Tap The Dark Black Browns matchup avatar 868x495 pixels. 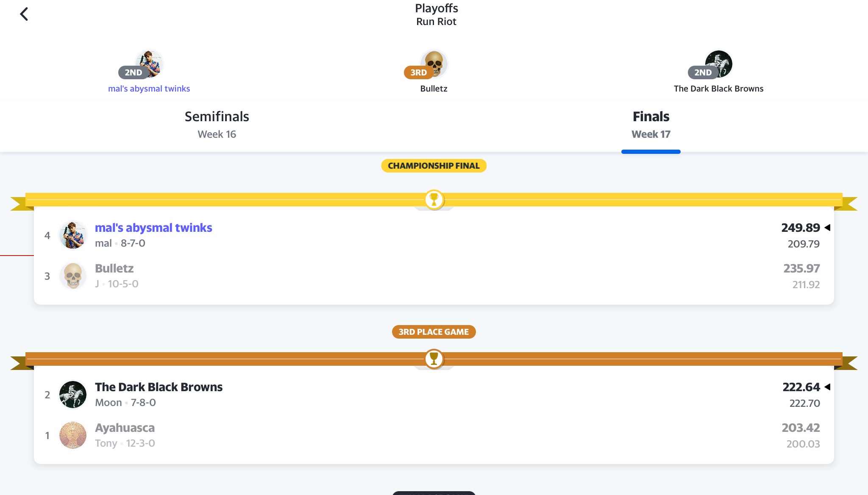pyautogui.click(x=73, y=395)
